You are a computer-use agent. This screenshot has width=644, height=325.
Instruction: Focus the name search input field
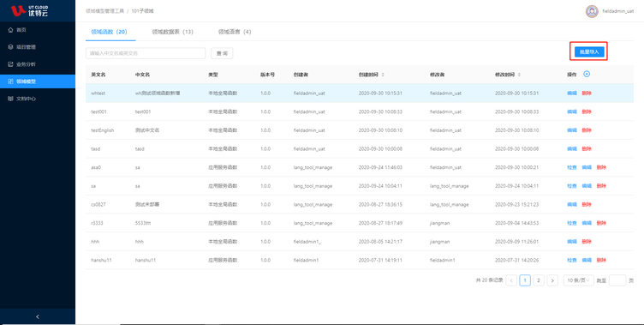coord(146,53)
